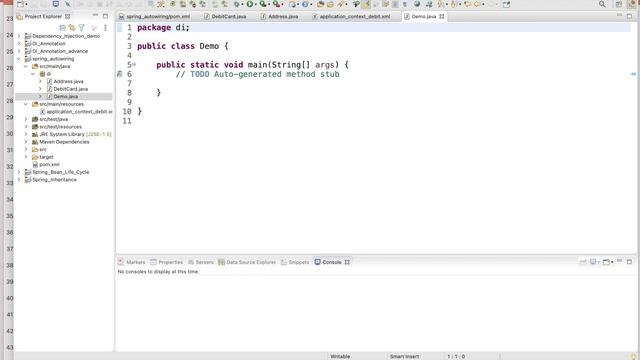Click the terminal monitor icon in toolbar

(x=56, y=4)
